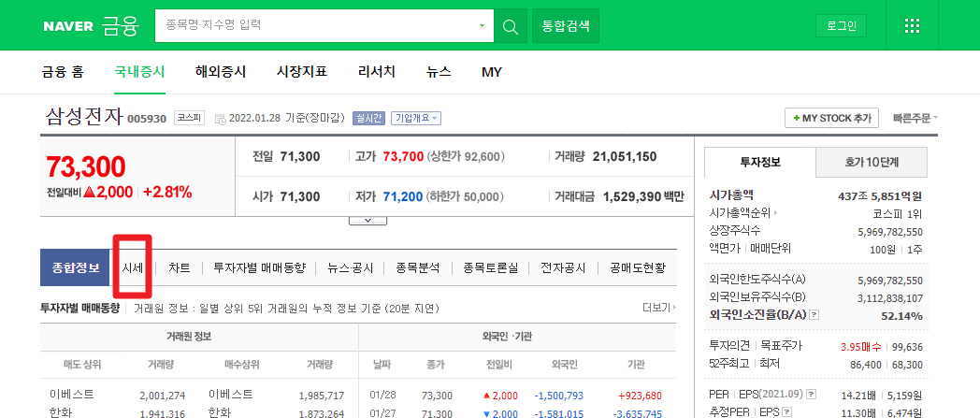Toggle the 실시간 badge

pos(368,118)
